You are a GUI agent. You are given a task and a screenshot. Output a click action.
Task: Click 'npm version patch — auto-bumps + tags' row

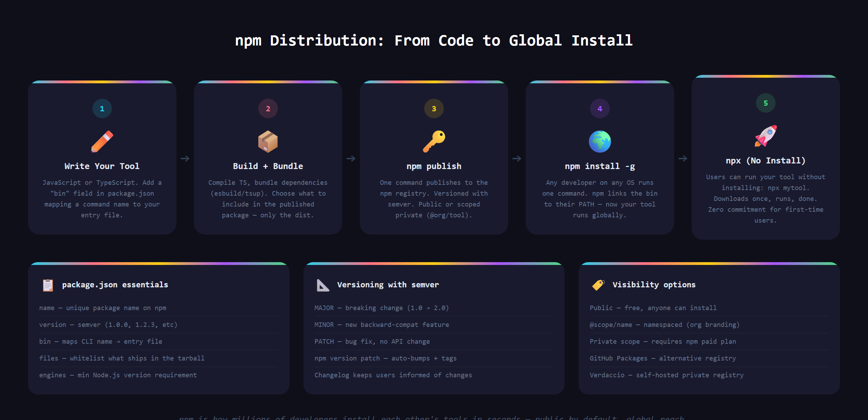[x=434, y=358]
